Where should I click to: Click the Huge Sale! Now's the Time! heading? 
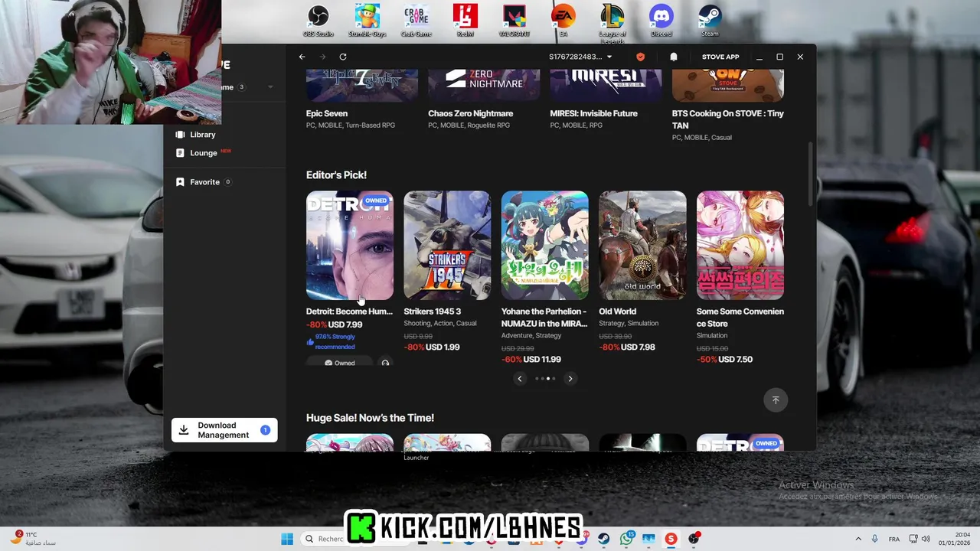[370, 418]
